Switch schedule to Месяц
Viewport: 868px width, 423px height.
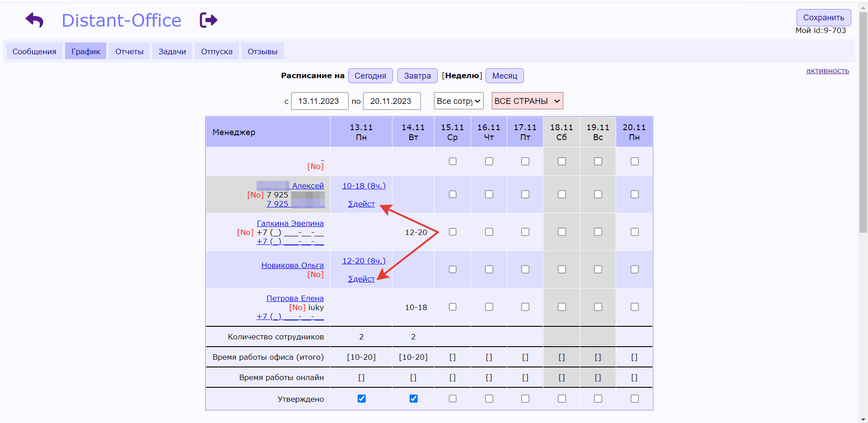point(505,76)
